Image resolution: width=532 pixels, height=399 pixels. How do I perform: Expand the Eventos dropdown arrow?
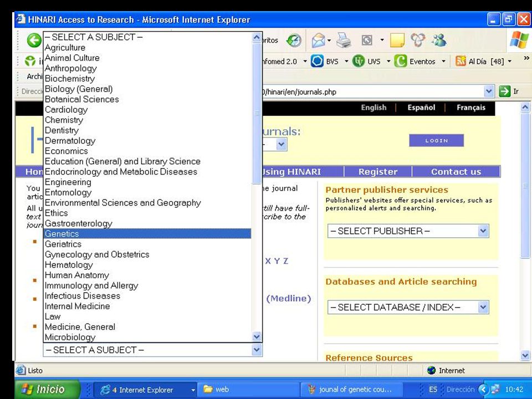pyautogui.click(x=443, y=62)
